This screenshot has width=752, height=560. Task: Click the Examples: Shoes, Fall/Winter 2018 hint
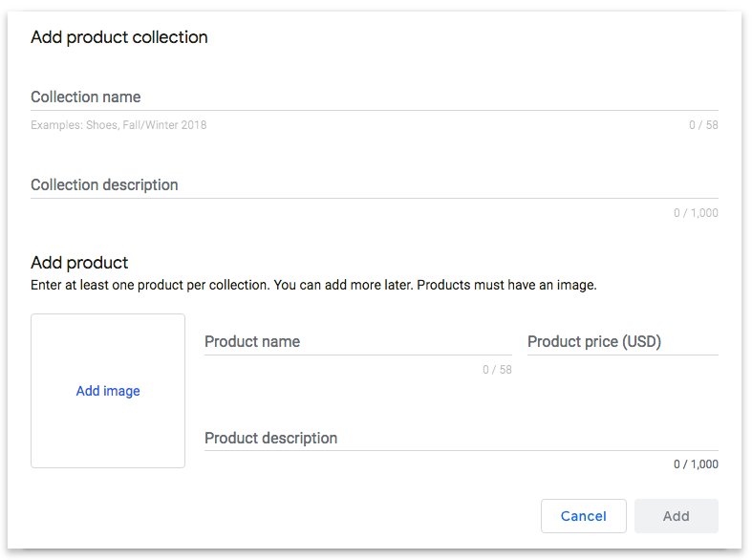click(118, 125)
